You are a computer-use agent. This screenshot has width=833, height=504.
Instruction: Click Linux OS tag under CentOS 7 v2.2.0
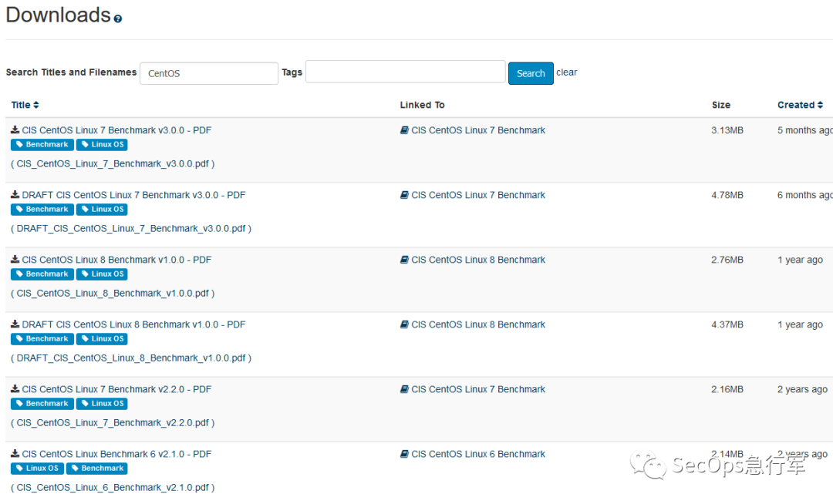click(102, 404)
